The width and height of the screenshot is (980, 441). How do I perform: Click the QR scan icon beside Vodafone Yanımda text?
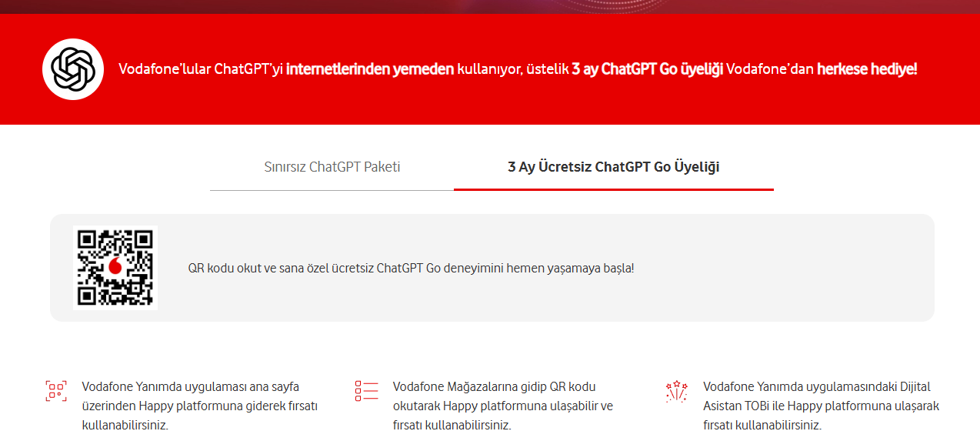point(56,391)
